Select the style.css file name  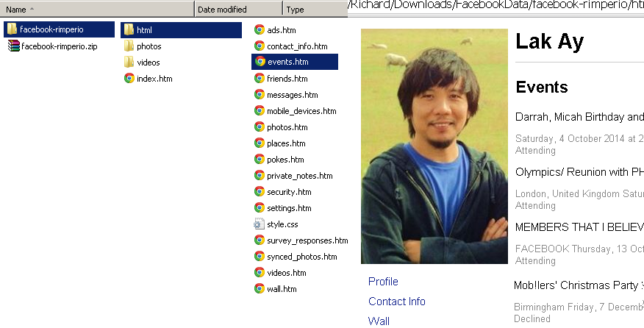[x=282, y=224]
